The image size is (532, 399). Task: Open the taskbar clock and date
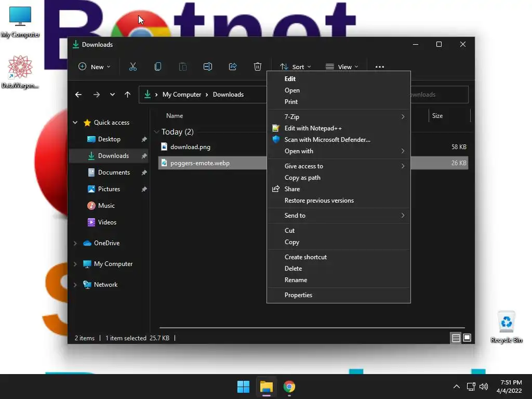tap(509, 387)
